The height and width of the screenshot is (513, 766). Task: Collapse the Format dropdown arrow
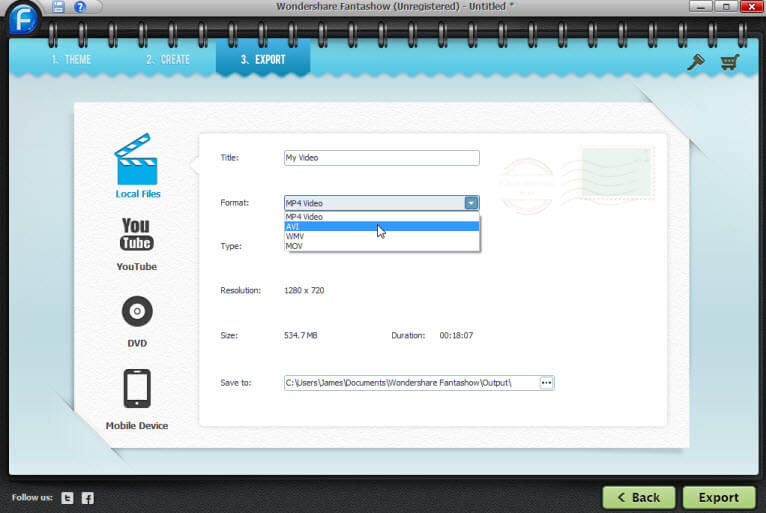(471, 203)
